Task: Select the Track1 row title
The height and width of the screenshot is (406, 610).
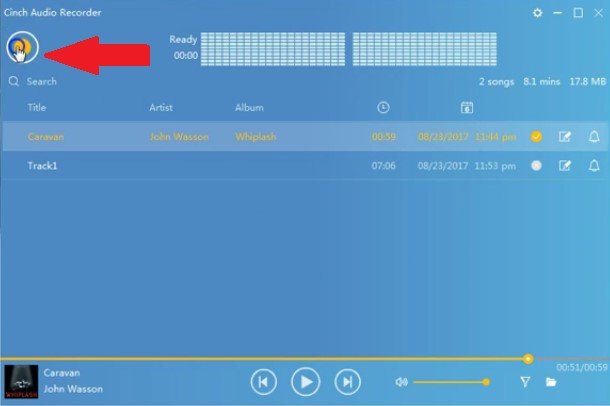Action: tap(42, 166)
